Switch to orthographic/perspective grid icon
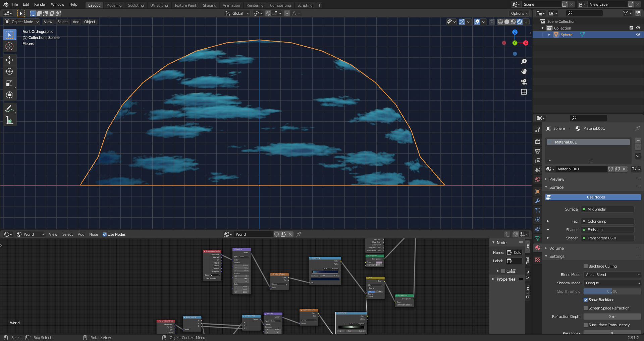 coord(524,92)
